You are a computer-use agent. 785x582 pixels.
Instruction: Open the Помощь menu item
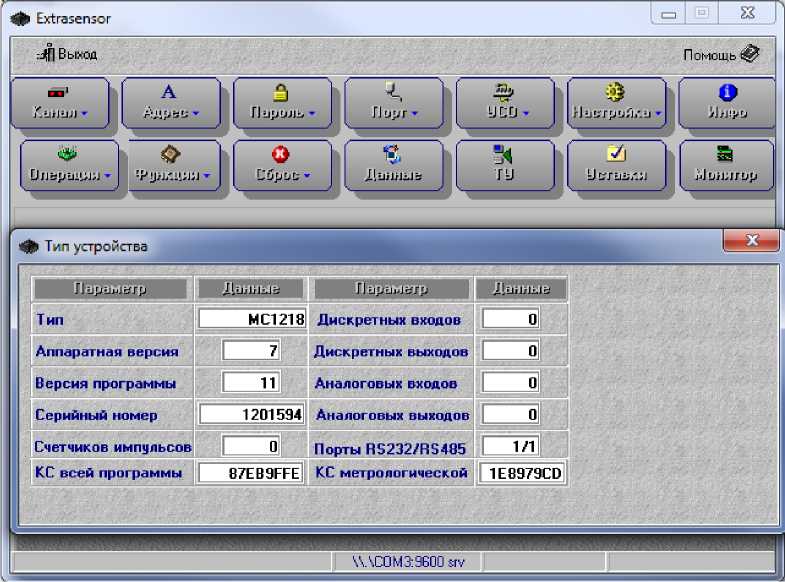coord(721,54)
